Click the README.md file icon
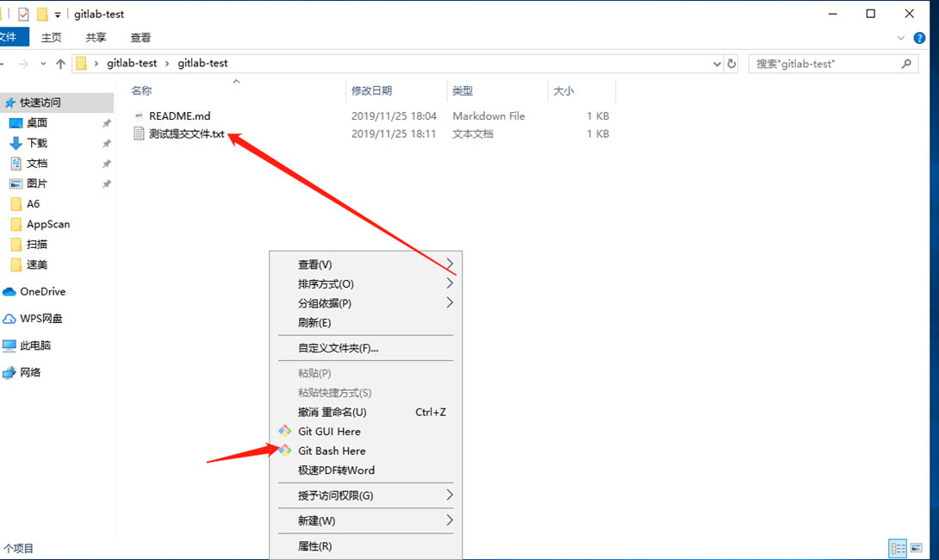This screenshot has height=560, width=939. tap(139, 115)
